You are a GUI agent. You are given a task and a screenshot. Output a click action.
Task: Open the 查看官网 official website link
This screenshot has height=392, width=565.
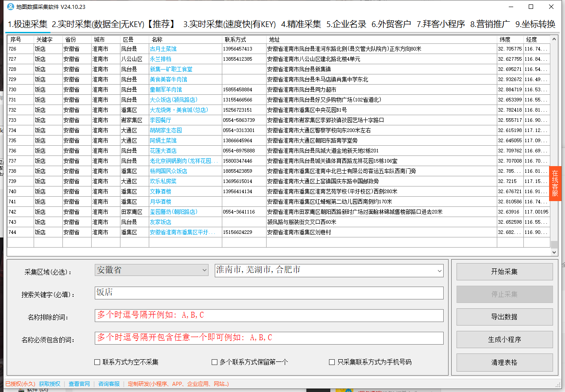79,384
